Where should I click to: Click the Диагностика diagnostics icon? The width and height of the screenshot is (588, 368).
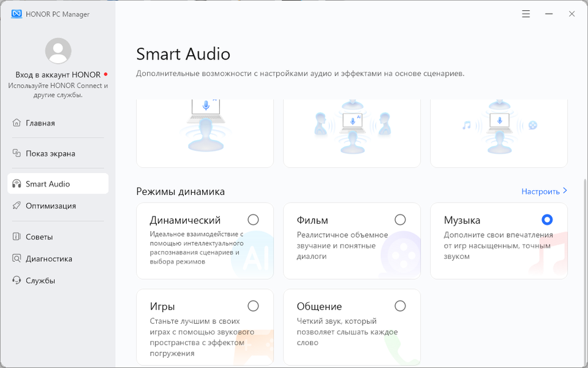(x=17, y=258)
